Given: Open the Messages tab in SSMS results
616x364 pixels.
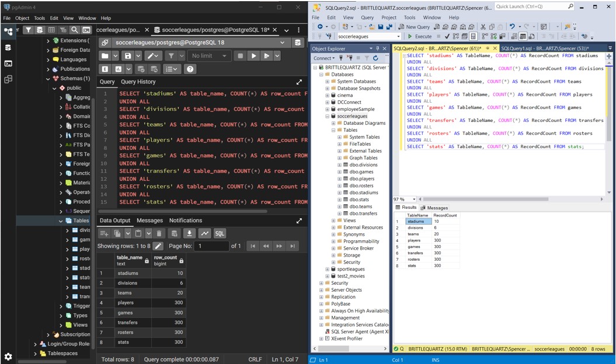Looking at the screenshot, I should 434,208.
